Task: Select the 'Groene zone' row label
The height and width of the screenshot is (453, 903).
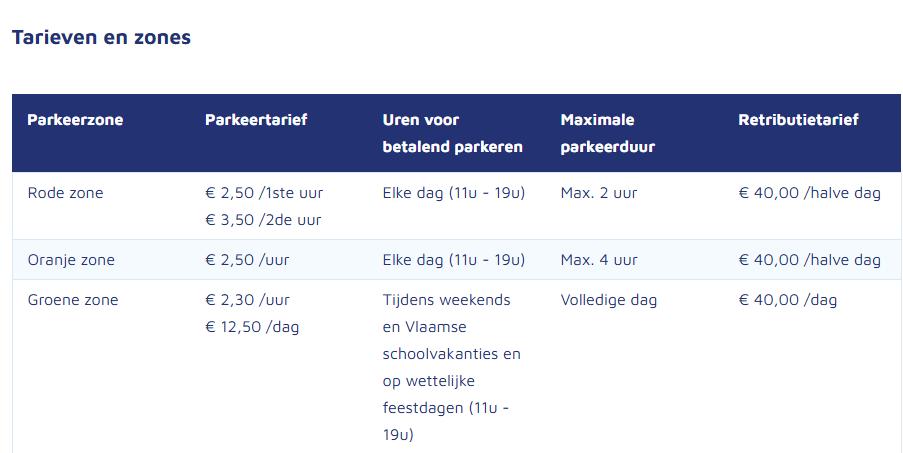Action: coord(72,300)
